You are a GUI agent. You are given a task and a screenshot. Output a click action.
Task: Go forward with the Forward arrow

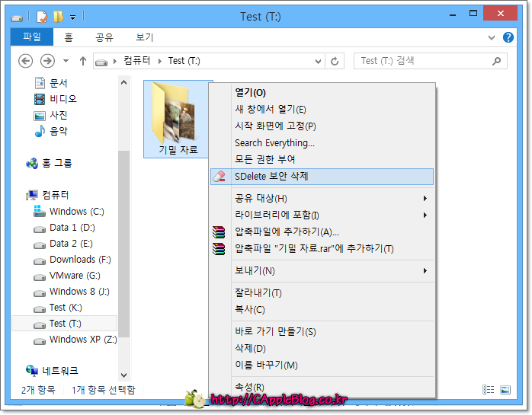coord(47,61)
